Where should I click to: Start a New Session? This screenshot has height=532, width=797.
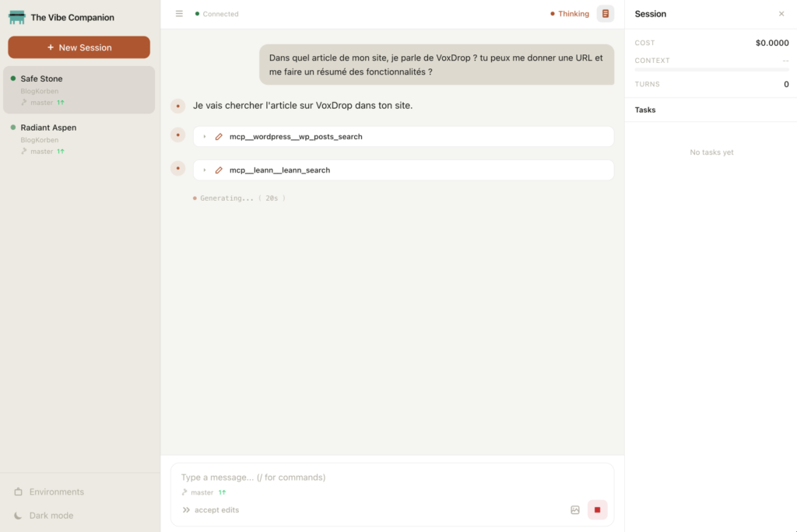[x=79, y=47]
